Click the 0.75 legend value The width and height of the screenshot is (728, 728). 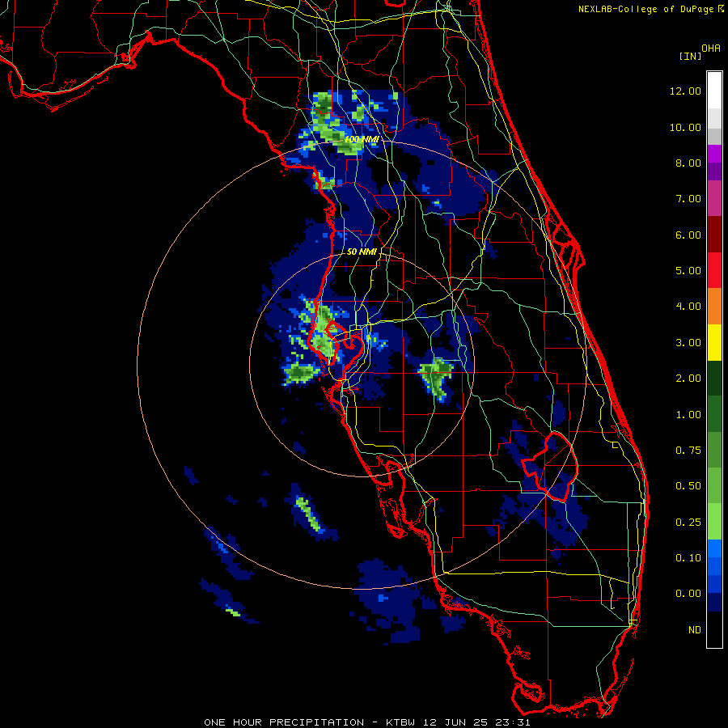[688, 451]
